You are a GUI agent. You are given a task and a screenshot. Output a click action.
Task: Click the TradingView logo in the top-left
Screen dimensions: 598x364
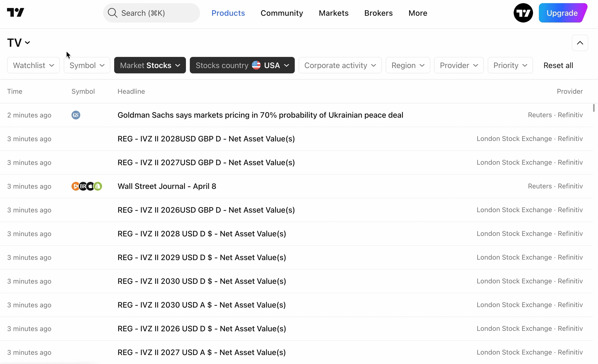16,13
